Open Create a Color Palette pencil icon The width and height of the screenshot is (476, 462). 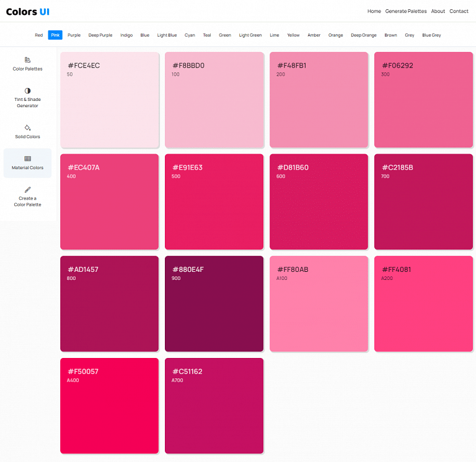point(28,190)
